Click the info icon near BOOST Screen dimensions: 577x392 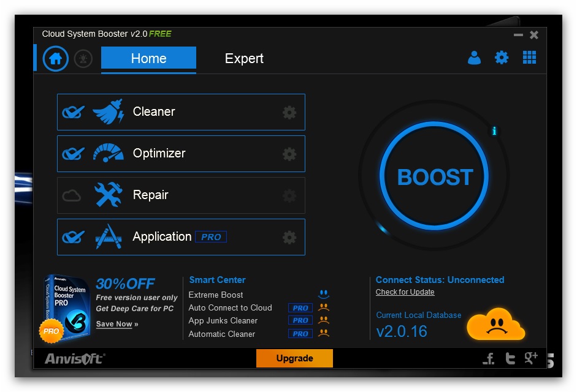point(494,131)
